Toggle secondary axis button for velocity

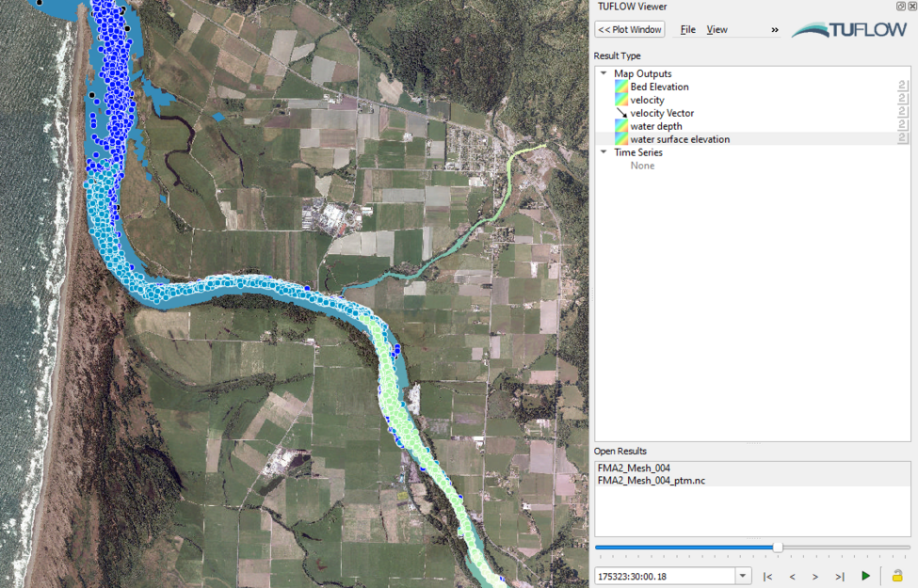[902, 100]
